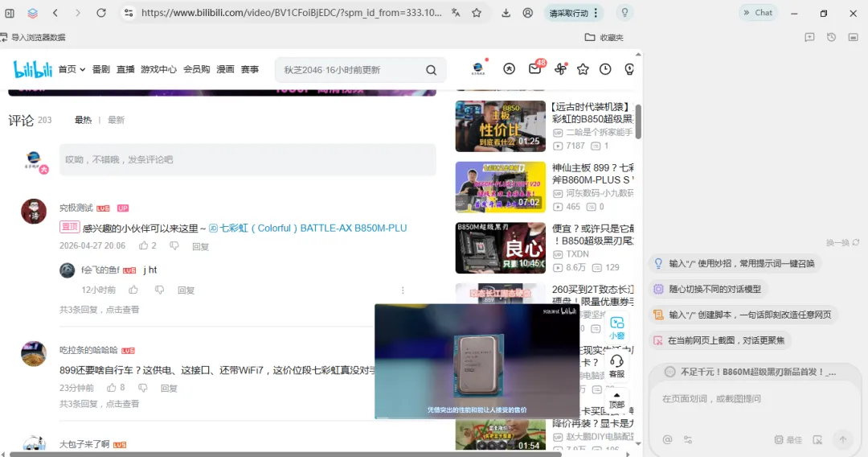Open the watch history clock icon

pyautogui.click(x=605, y=69)
